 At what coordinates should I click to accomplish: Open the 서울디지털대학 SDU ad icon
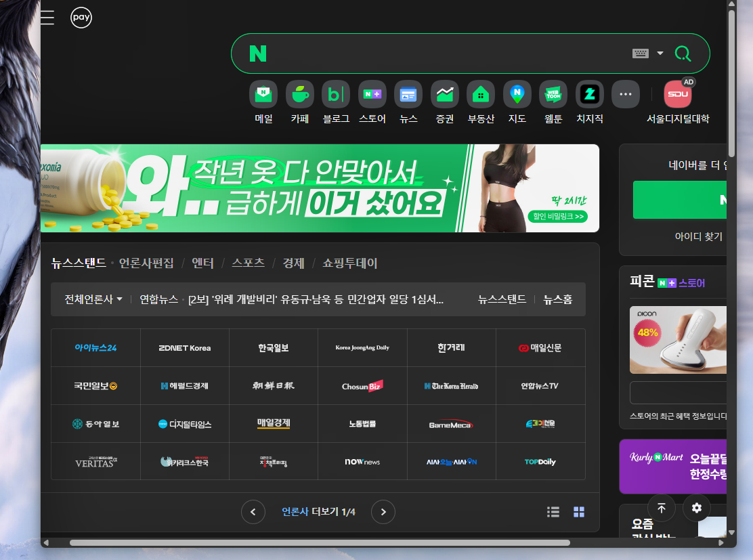tap(678, 94)
